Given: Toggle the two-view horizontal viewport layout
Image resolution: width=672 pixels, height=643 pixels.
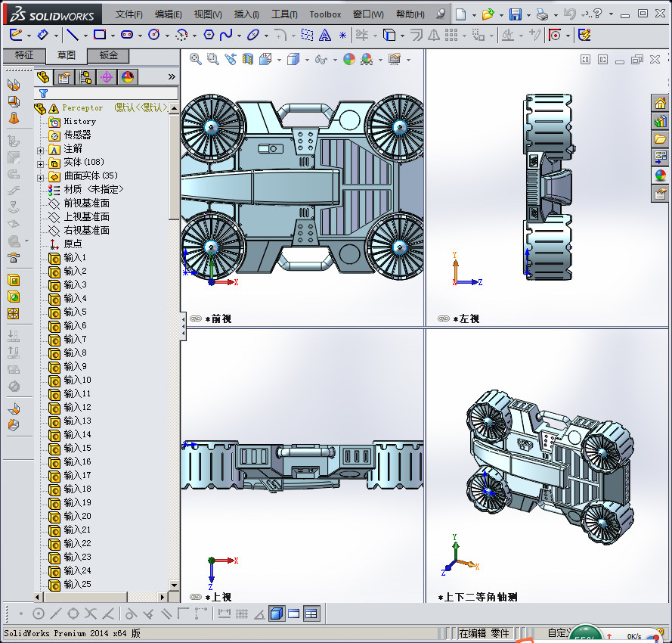Looking at the screenshot, I should click(294, 613).
